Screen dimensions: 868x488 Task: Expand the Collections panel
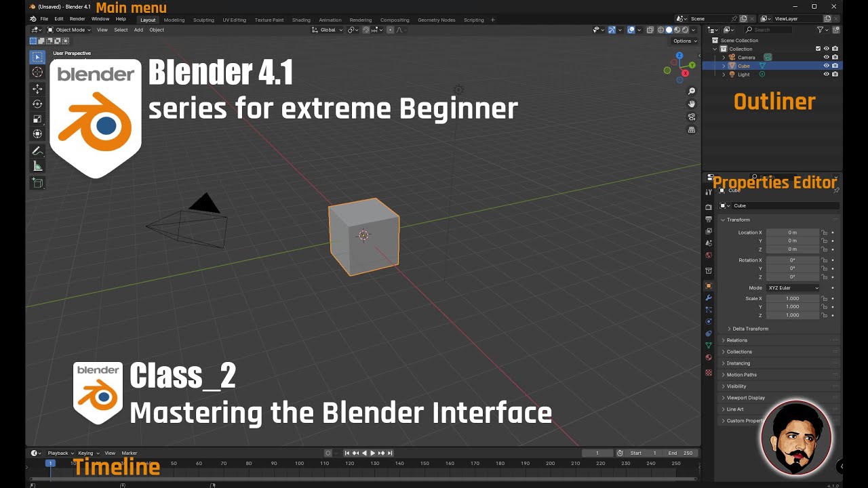738,352
